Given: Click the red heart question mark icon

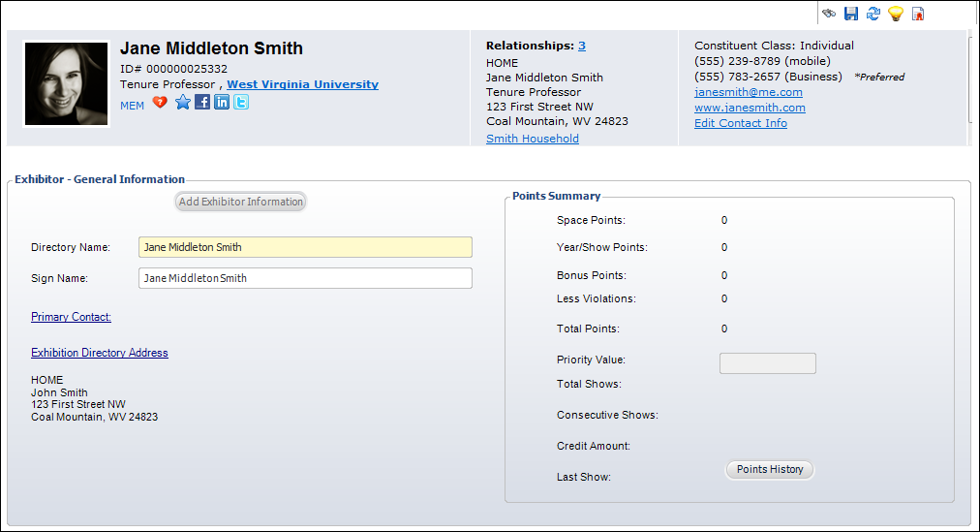Looking at the screenshot, I should 160,103.
